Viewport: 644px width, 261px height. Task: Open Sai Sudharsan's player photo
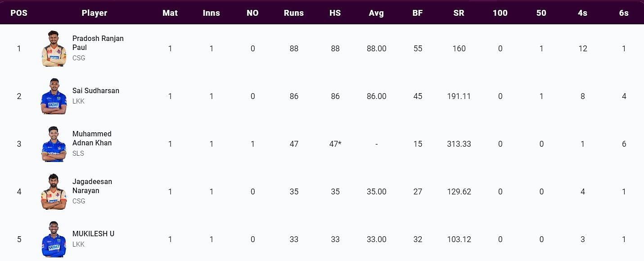[54, 96]
